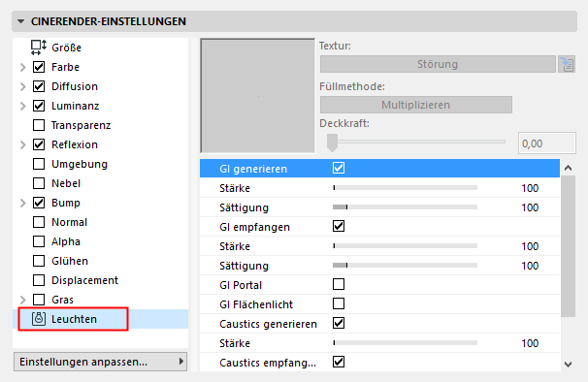The height and width of the screenshot is (382, 588).
Task: Enable the Umgebung checkbox
Action: pyautogui.click(x=39, y=164)
